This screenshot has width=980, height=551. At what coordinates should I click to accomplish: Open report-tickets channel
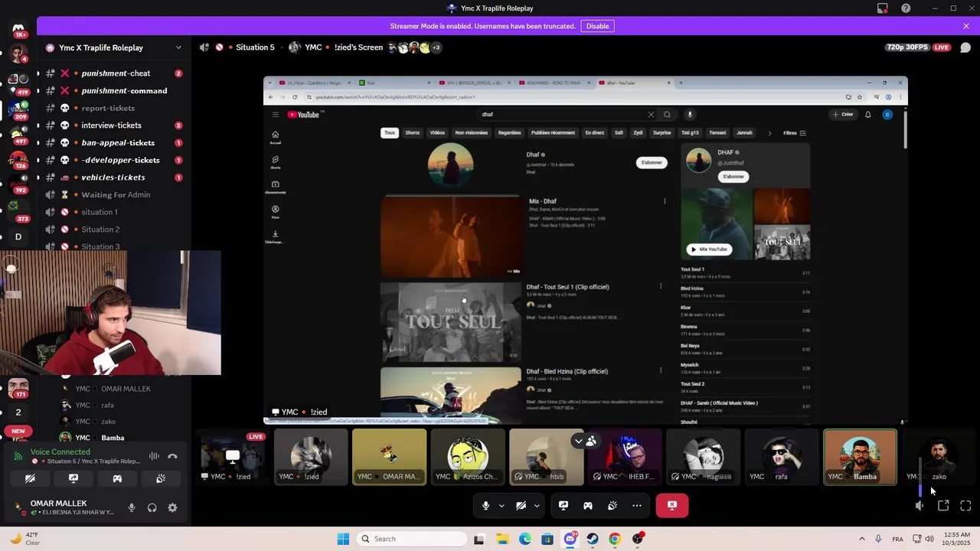click(115, 108)
